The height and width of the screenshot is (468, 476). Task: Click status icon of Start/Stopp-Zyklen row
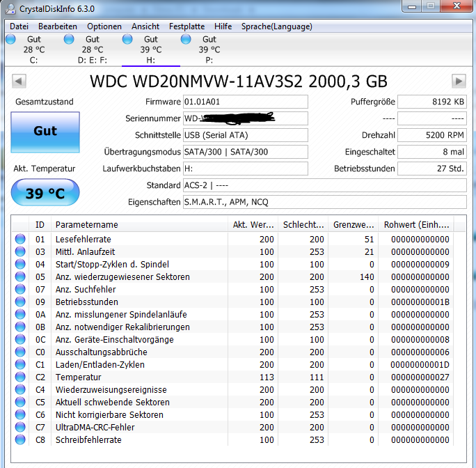click(20, 264)
